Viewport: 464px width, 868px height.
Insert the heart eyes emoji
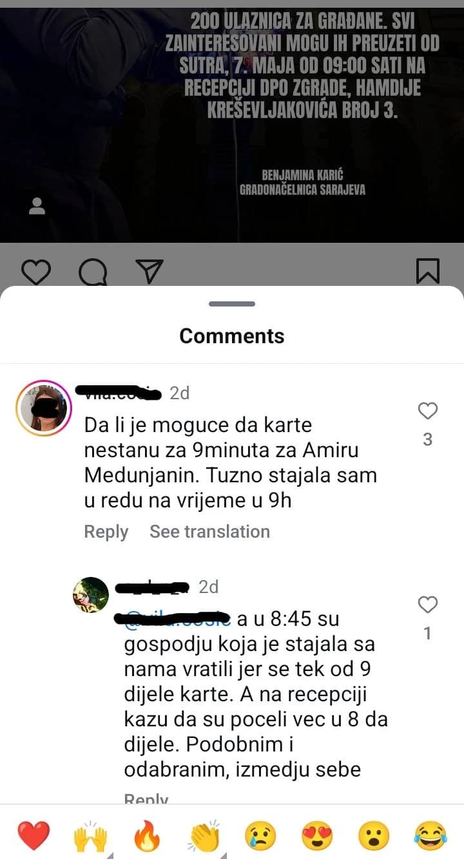[x=317, y=836]
